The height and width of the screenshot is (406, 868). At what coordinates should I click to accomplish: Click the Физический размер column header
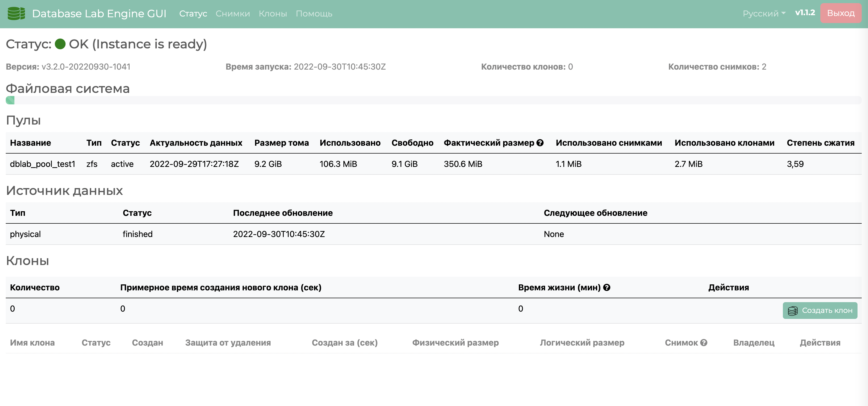point(455,342)
